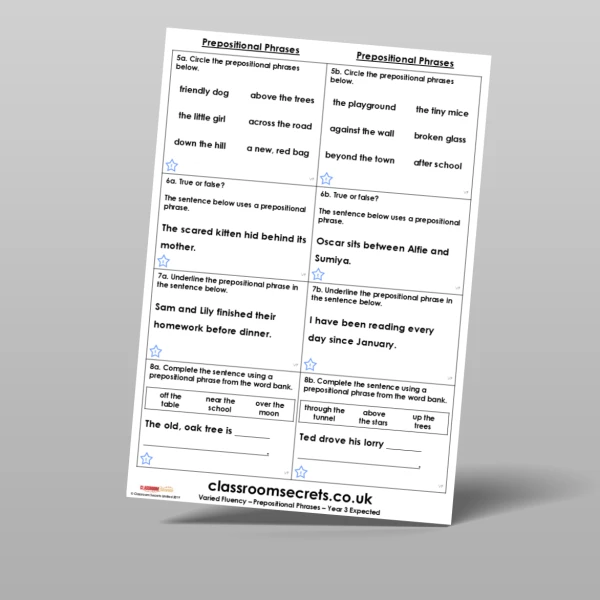
Task: Click "up the trees" in the word bank
Action: point(423,422)
